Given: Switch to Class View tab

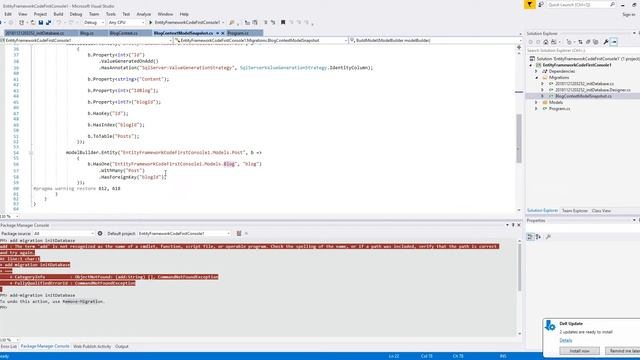Looking at the screenshot, I should point(601,211).
